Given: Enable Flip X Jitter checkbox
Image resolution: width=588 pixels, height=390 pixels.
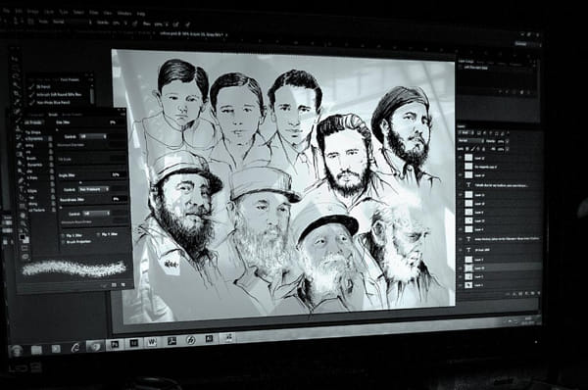Looking at the screenshot, I should click(x=63, y=235).
